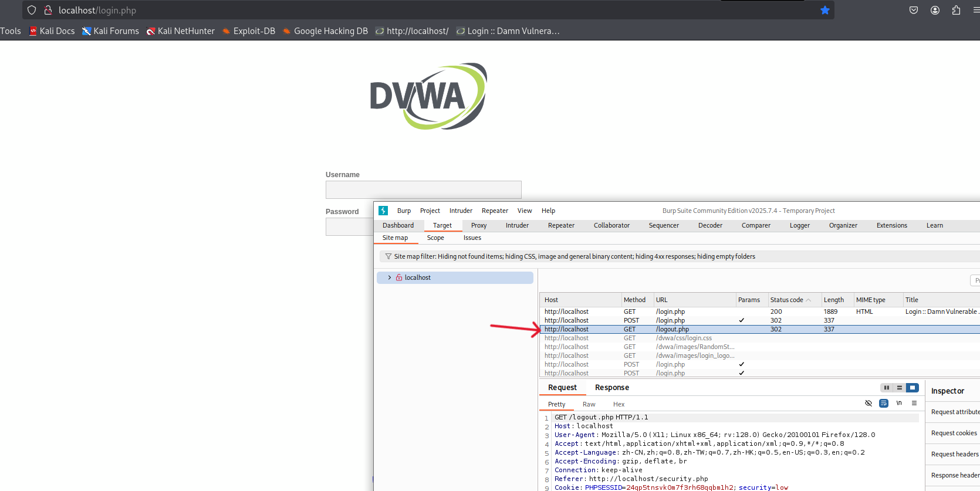
Task: Select the /dvwa/css/login.css row
Action: click(x=760, y=338)
